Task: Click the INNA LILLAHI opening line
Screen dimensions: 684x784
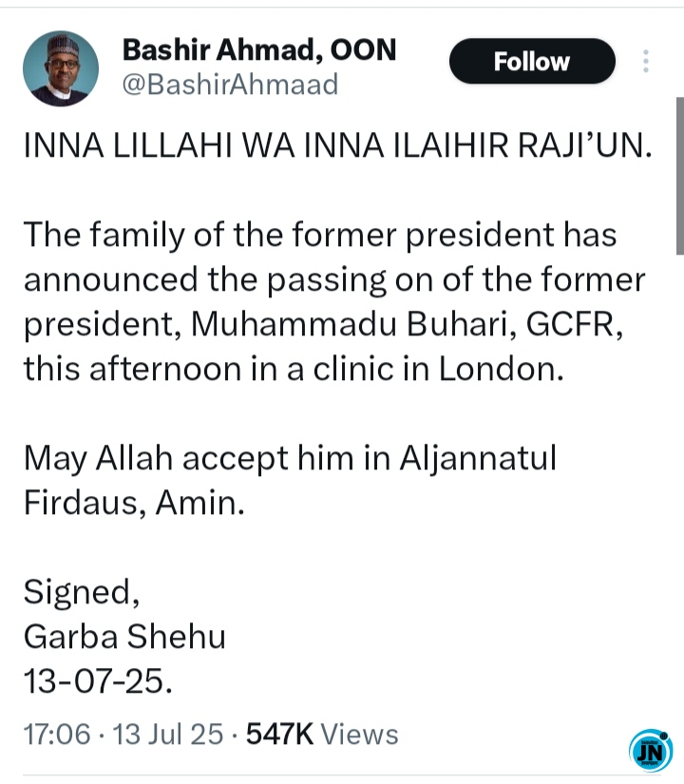Action: click(338, 146)
